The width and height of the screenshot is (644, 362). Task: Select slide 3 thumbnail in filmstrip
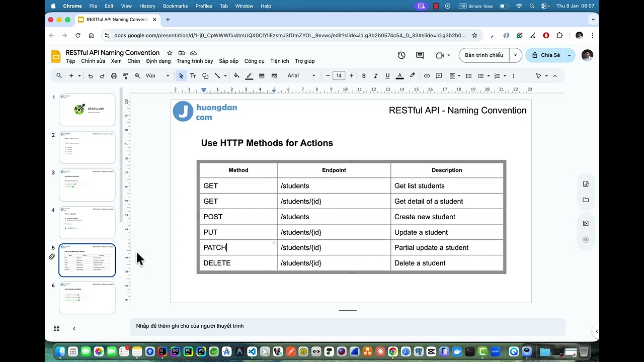(x=87, y=185)
